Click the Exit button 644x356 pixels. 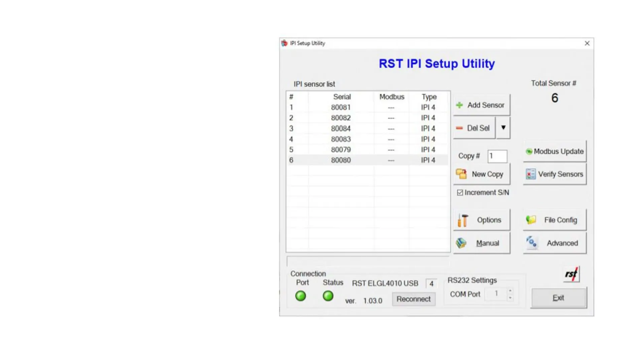click(x=559, y=298)
